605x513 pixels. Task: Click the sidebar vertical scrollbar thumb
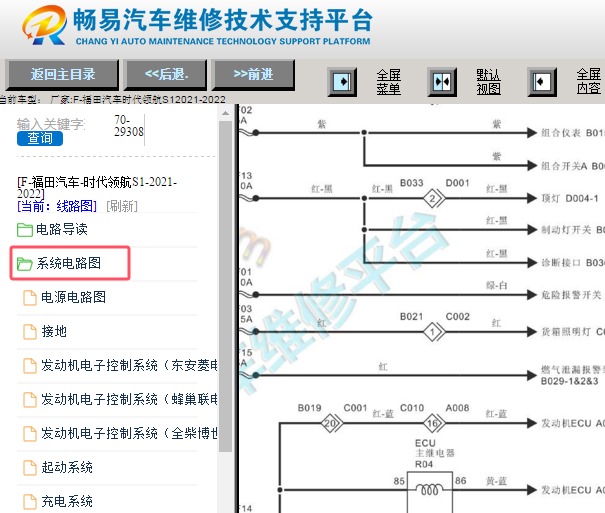click(225, 286)
